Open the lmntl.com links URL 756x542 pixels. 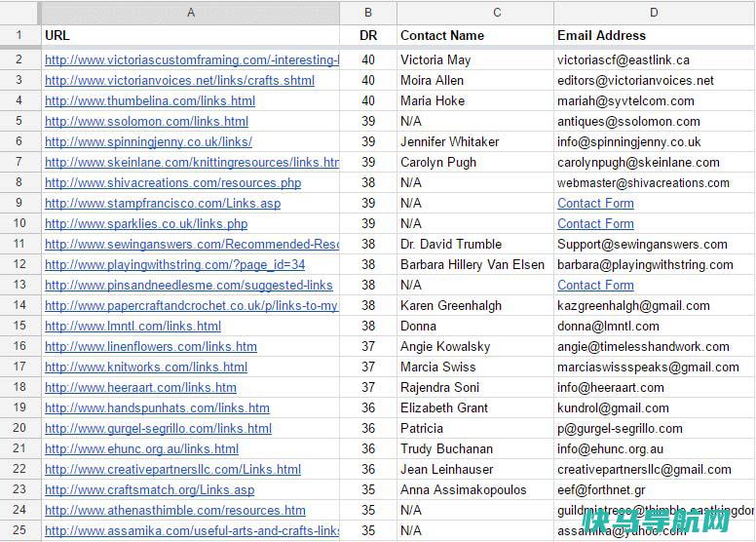tap(132, 327)
